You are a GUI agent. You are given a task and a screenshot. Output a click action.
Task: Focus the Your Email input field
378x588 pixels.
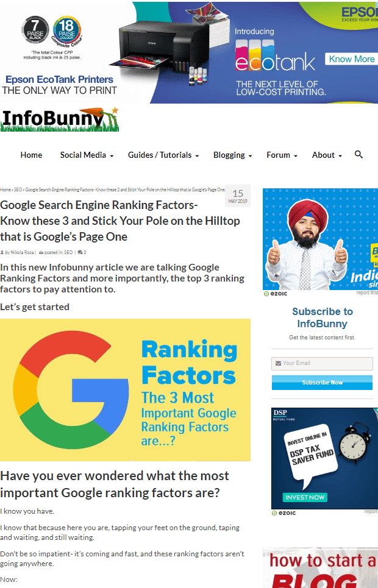click(x=322, y=363)
